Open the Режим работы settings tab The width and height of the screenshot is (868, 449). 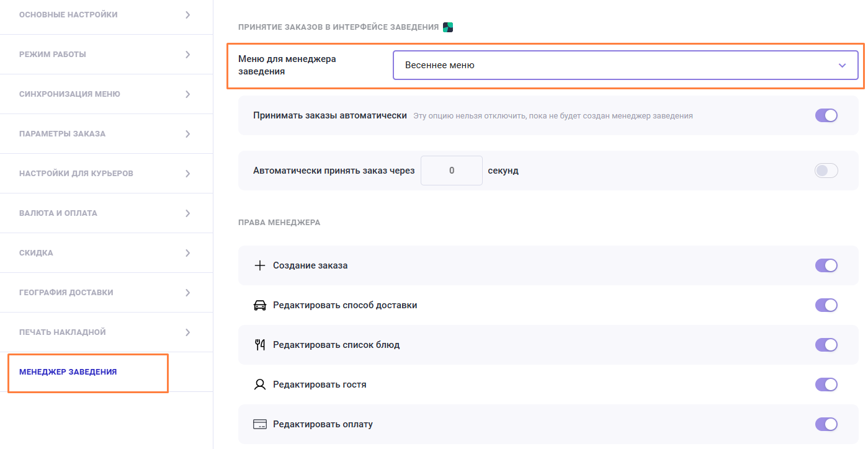coord(105,55)
